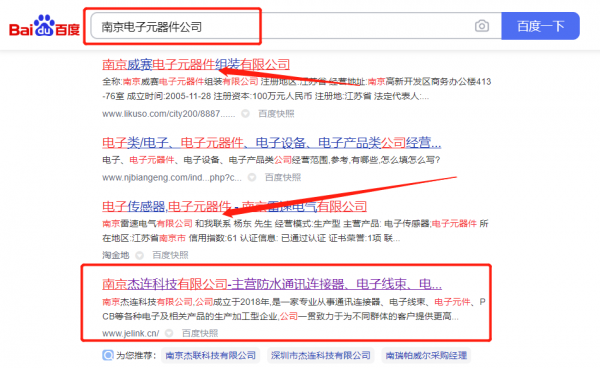Open 南京威赛电子元器件组装有限公司 result
Screen dimensions: 600x368
click(x=196, y=64)
